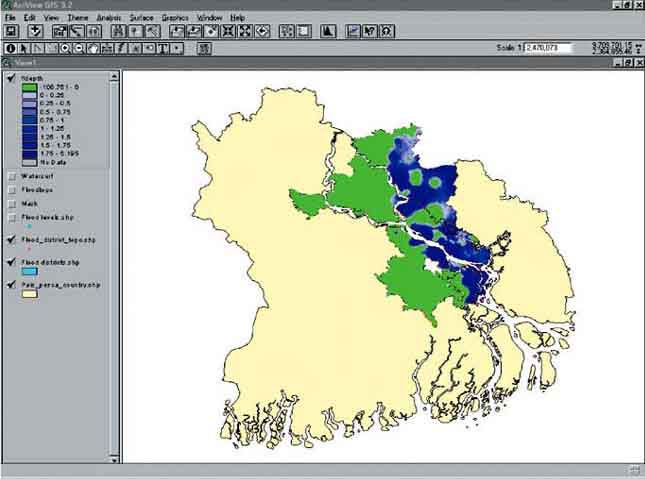Open the histogram chart icon
The image size is (645, 479).
coord(328,31)
